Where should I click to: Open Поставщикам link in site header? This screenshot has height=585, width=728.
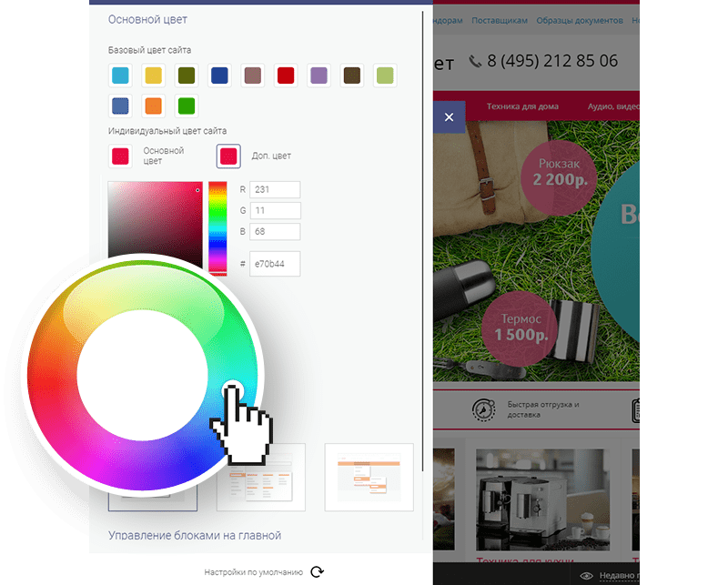pos(500,20)
